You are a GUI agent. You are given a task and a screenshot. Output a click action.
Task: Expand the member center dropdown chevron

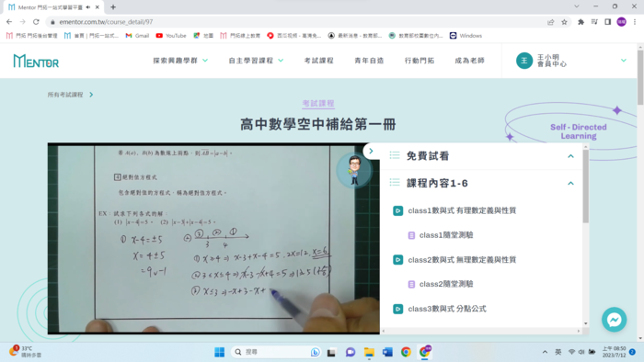tap(624, 61)
